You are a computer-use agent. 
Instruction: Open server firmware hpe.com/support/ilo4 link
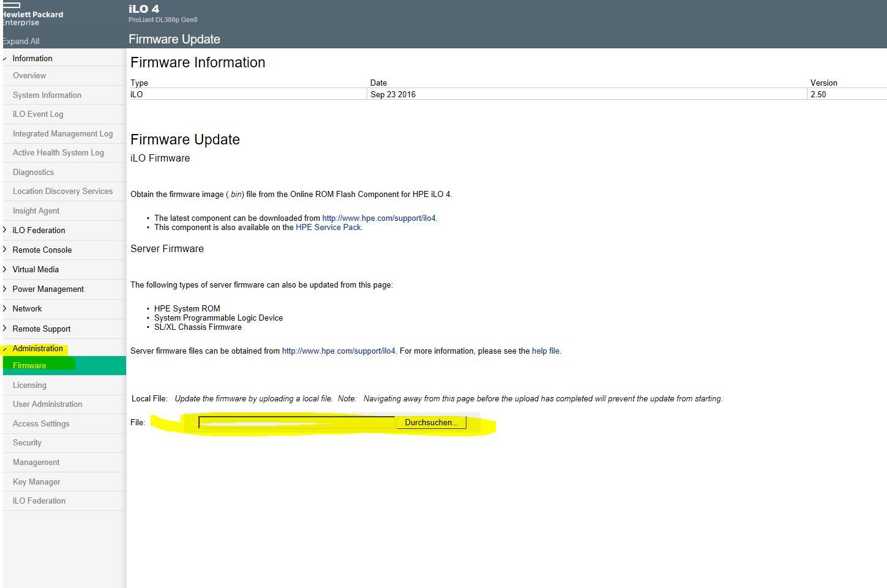[x=339, y=351]
